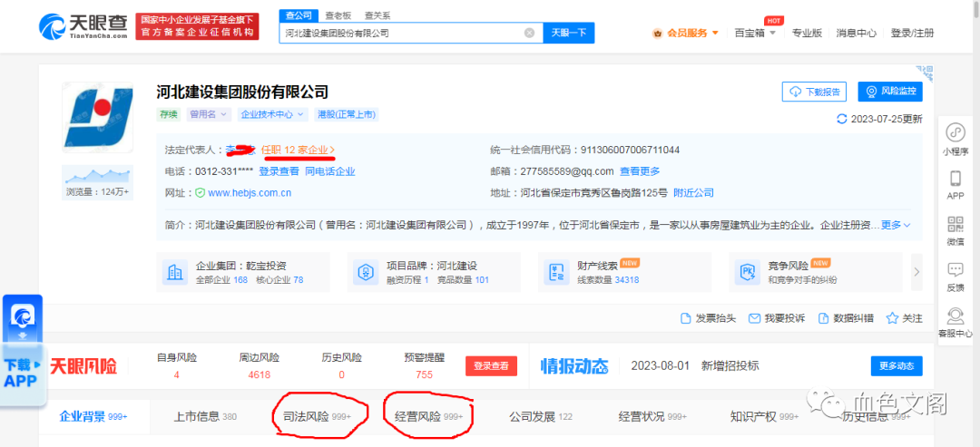Click the 港股(正常上市) tag
The height and width of the screenshot is (447, 980).
[x=347, y=114]
